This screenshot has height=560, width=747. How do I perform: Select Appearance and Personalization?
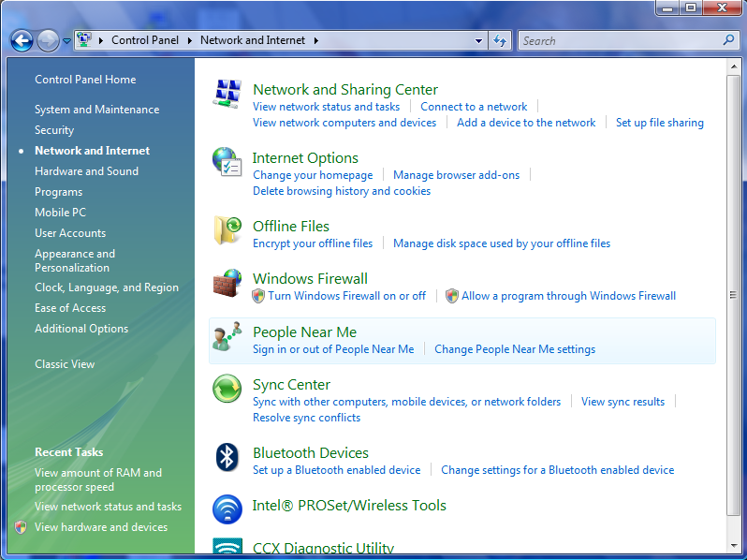tap(75, 260)
